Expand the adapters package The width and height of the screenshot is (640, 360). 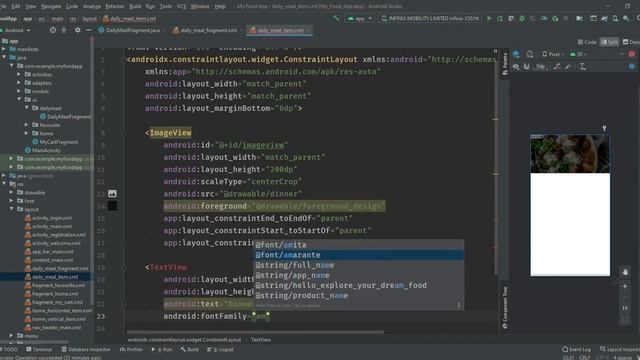point(19,83)
